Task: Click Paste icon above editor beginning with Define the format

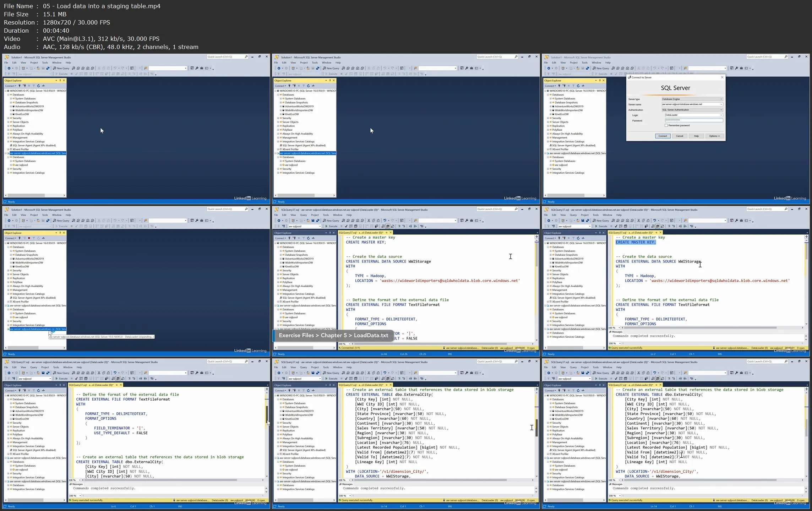Action: 108,373
